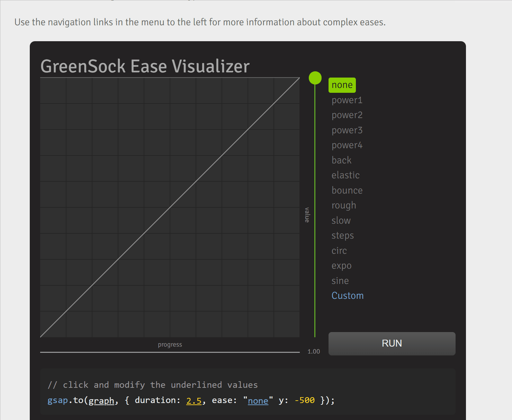The image size is (512, 420).
Task: Click the code comment about underlined values
Action: 153,385
